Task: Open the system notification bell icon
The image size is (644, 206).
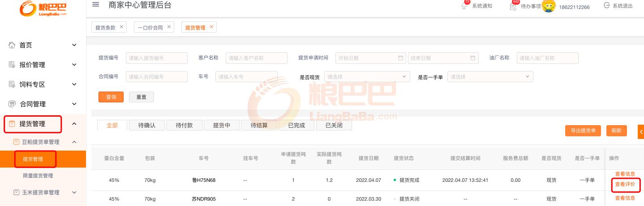Action: (464, 6)
